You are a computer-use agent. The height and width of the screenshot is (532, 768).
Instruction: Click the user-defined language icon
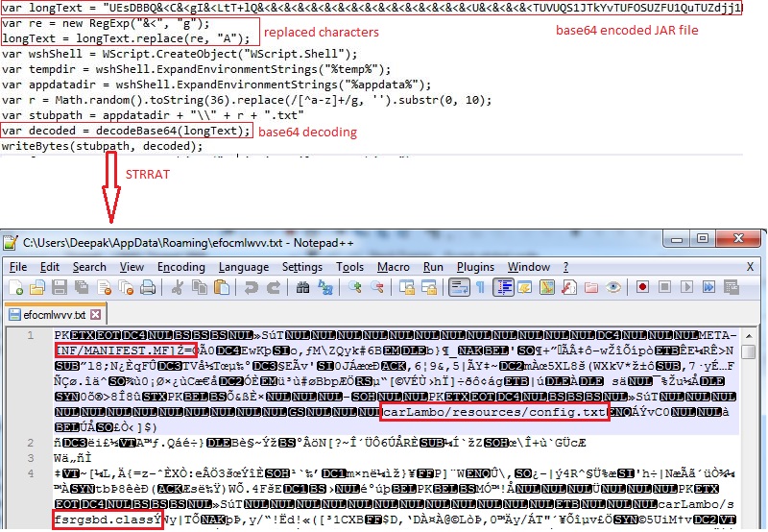point(524,287)
